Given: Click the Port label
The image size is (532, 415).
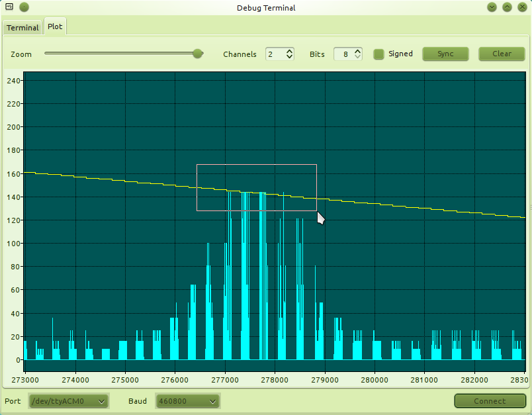Looking at the screenshot, I should point(13,401).
